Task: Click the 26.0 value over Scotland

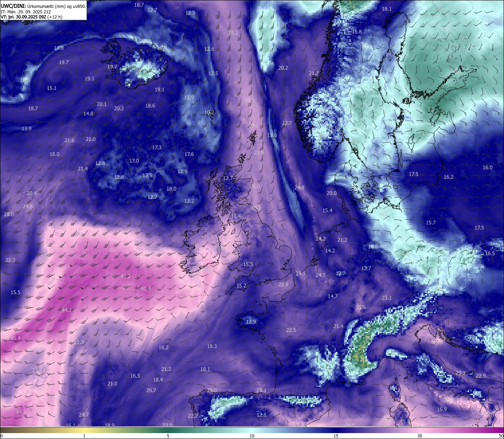Action: (255, 186)
